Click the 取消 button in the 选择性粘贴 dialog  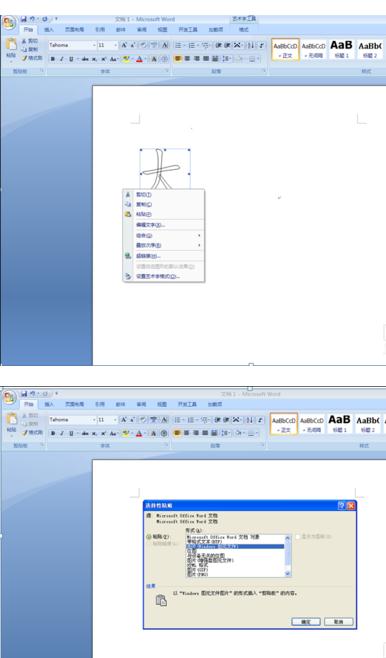(339, 621)
